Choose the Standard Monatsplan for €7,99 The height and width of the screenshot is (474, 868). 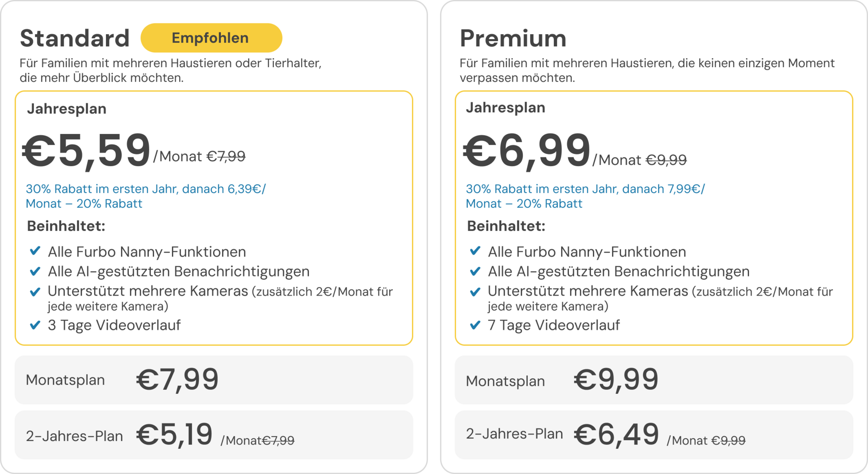coord(214,380)
